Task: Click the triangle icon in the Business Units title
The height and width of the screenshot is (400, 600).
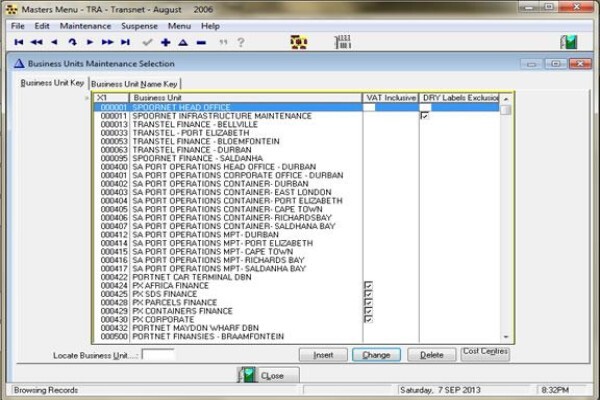Action: [x=19, y=64]
